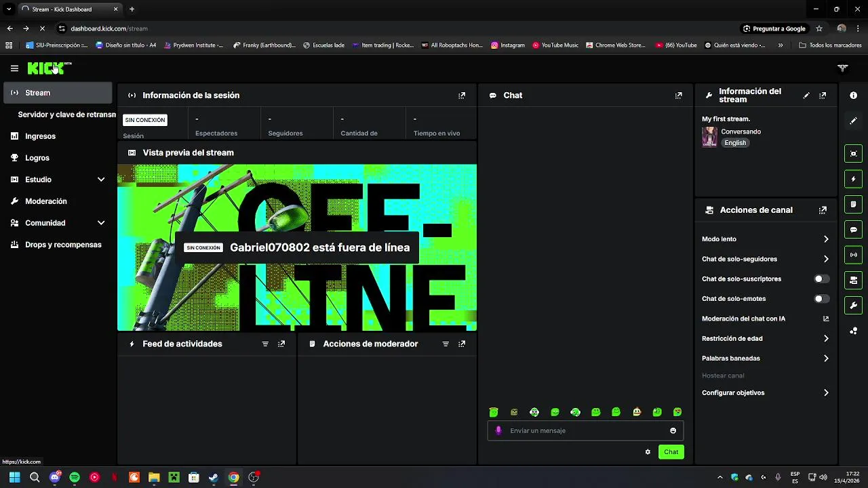
Task: Click the dots icon at right rail bottom
Action: (853, 331)
